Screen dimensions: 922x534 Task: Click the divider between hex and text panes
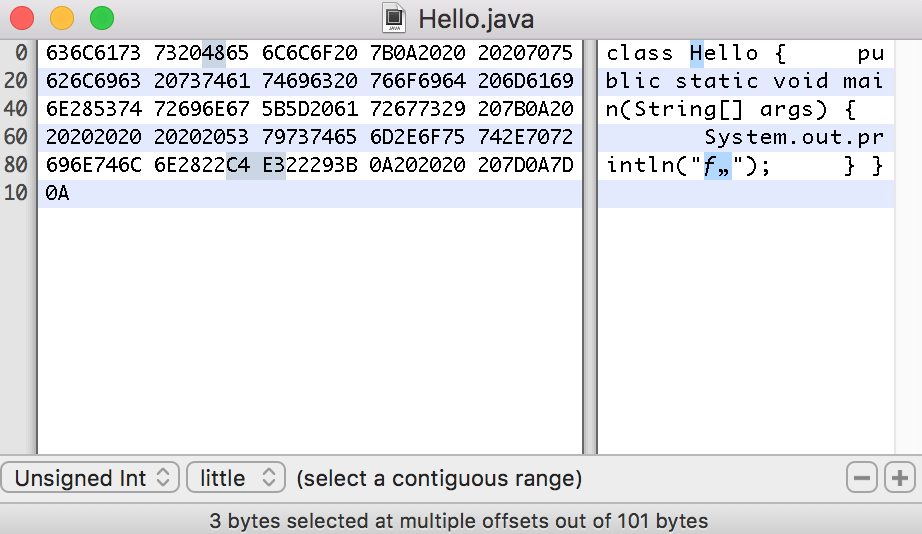pyautogui.click(x=590, y=250)
